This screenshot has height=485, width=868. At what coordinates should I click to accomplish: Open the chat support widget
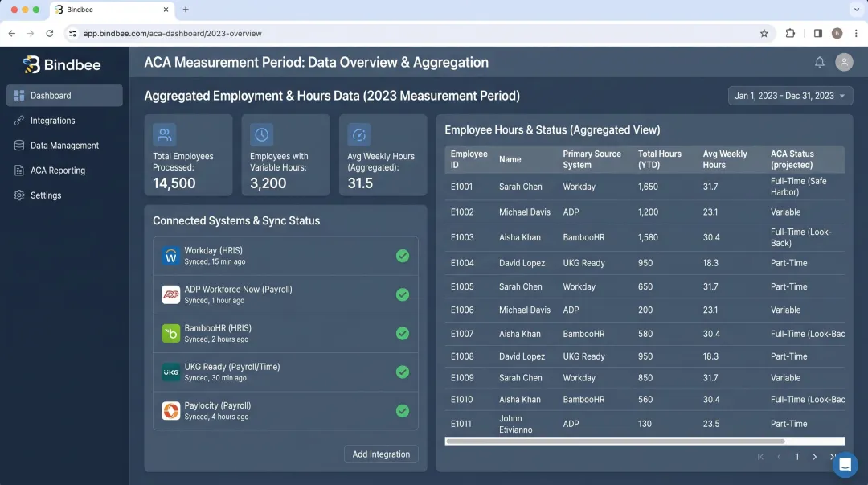click(845, 465)
